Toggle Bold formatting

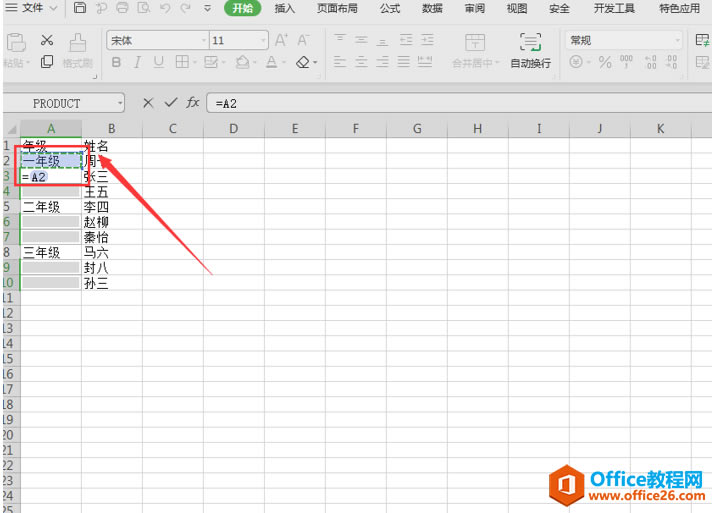click(116, 62)
